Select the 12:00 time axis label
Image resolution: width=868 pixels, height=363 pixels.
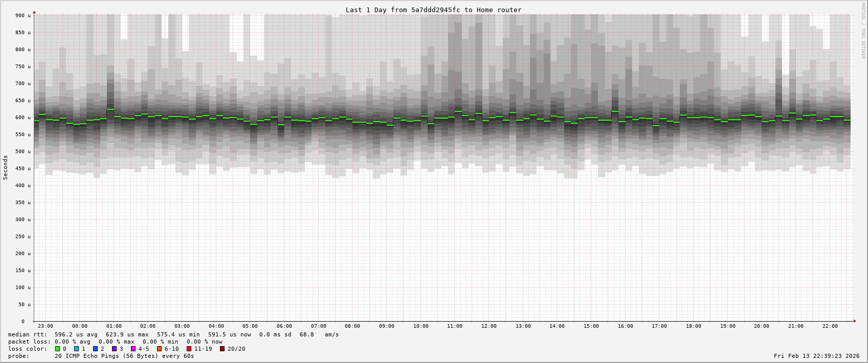[488, 326]
